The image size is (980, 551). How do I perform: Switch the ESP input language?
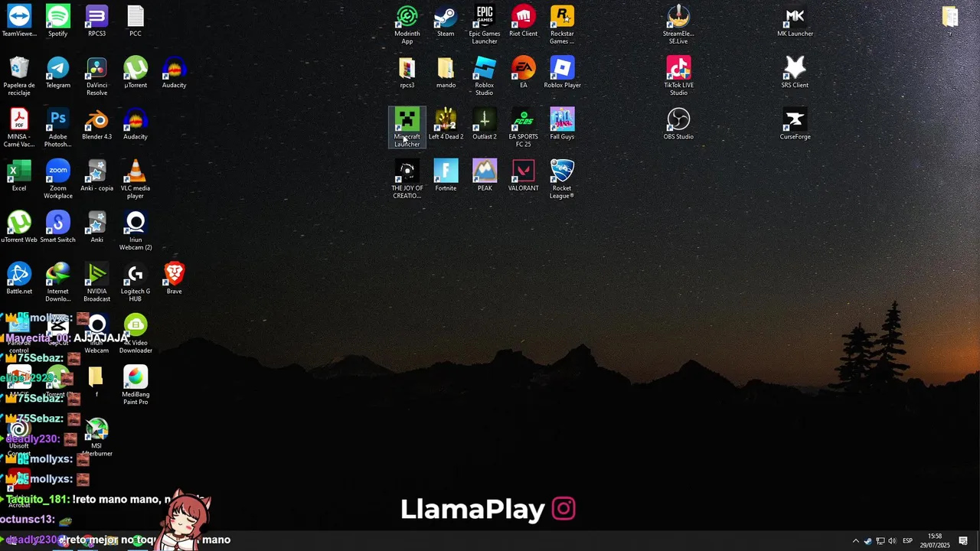907,541
